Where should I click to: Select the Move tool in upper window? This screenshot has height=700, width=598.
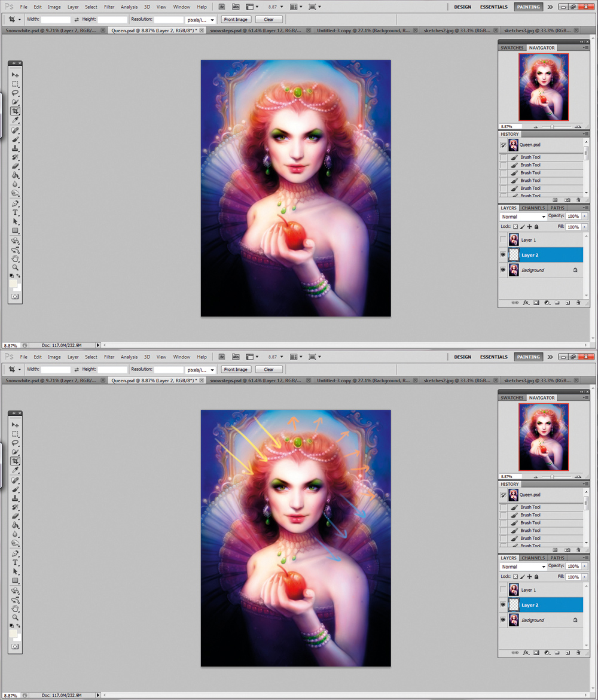coord(15,75)
